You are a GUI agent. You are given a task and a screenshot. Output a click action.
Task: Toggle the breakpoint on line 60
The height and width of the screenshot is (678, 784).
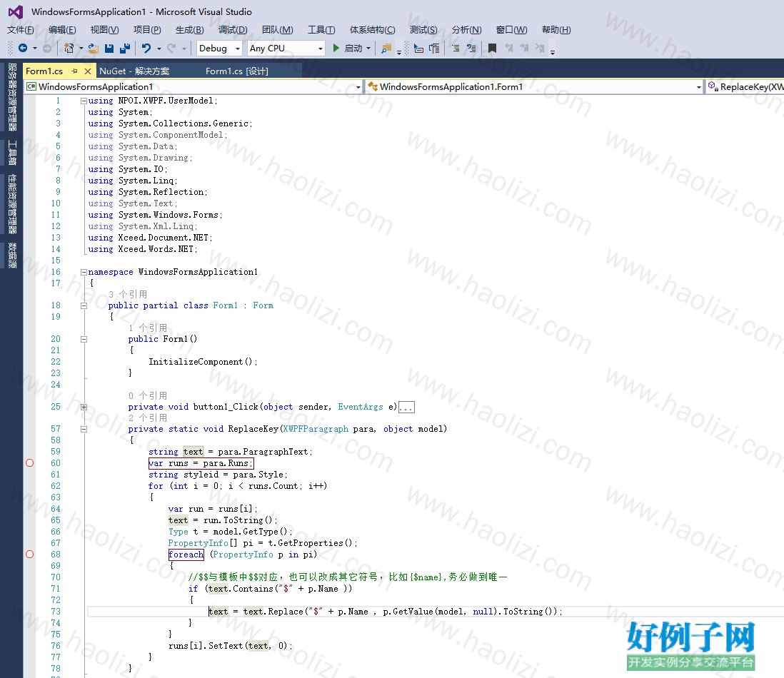29,463
